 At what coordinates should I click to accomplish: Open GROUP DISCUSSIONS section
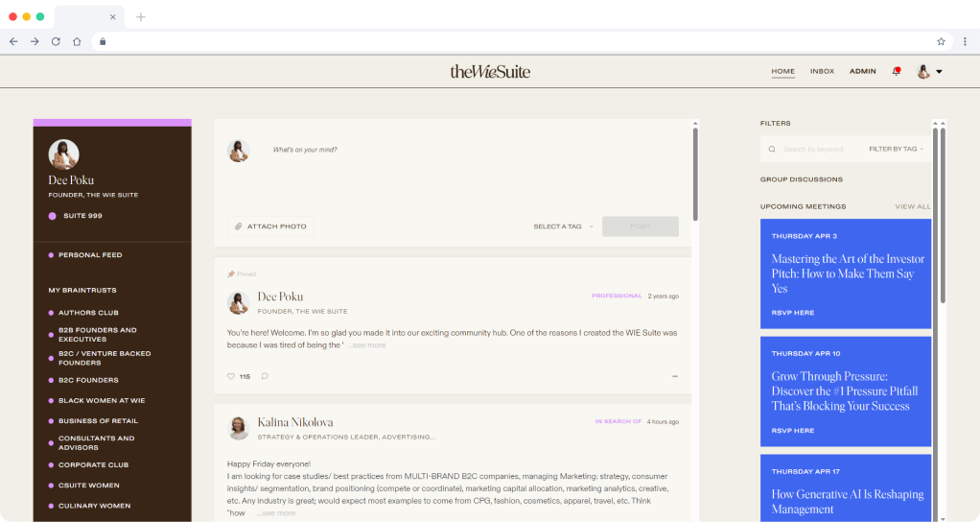pyautogui.click(x=802, y=179)
